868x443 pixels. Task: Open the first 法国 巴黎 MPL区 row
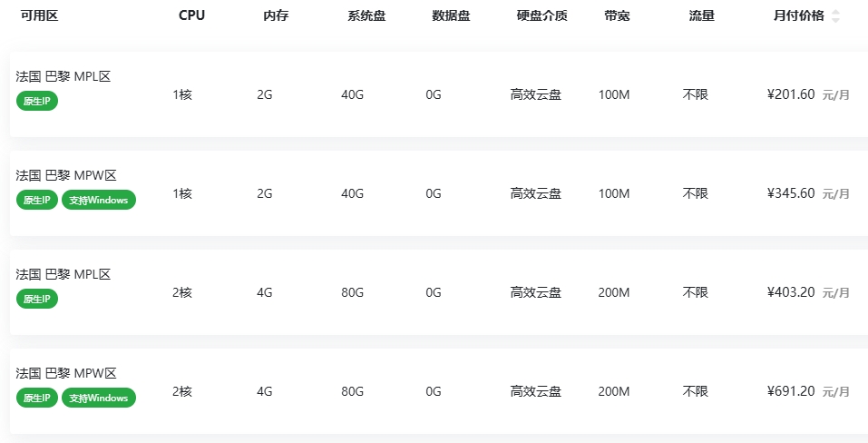pyautogui.click(x=439, y=94)
